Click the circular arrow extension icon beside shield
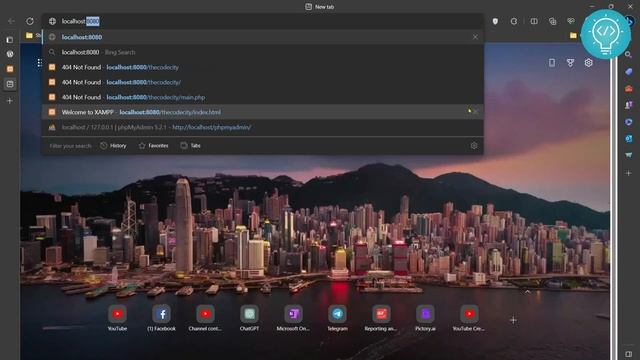640x360 pixels. (514, 21)
